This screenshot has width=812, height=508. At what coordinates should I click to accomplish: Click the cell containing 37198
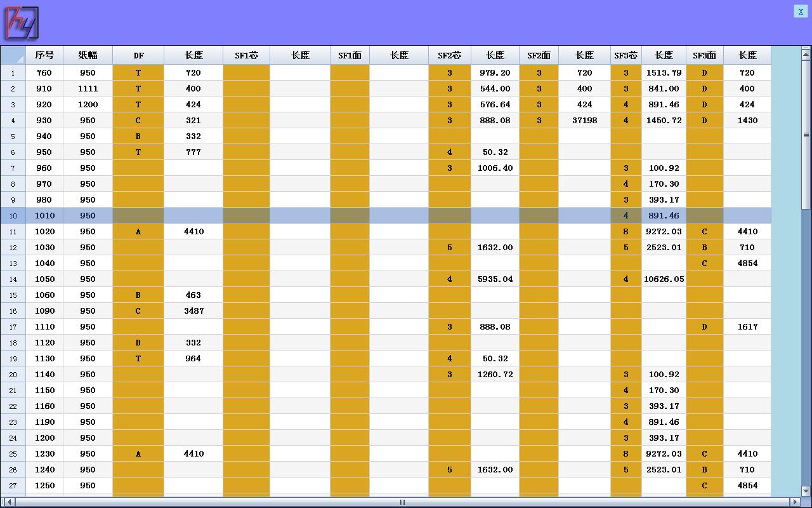[x=584, y=121]
